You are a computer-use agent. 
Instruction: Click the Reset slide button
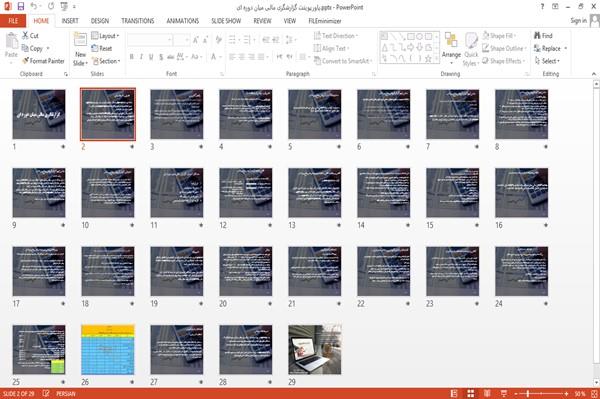[102, 49]
